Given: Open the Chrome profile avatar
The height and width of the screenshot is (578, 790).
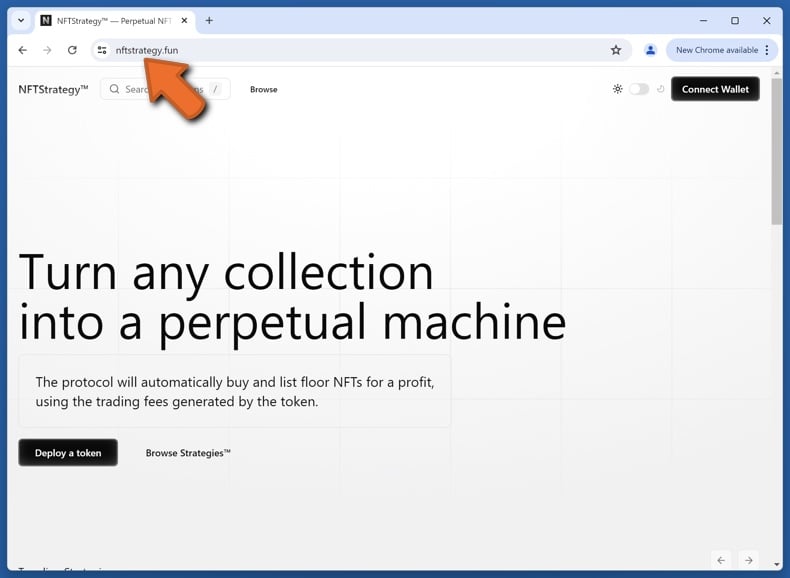Looking at the screenshot, I should tap(650, 50).
